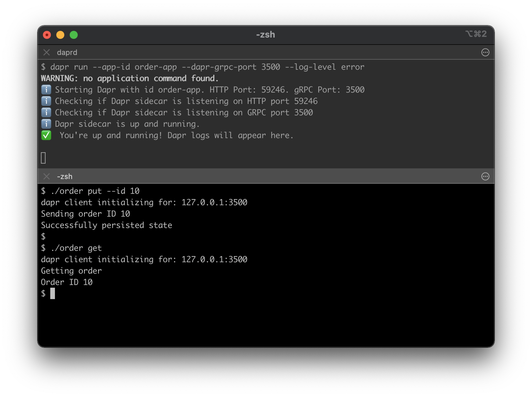Click info icon beside 'Dapr sidecar is up'
The width and height of the screenshot is (532, 397).
click(46, 124)
